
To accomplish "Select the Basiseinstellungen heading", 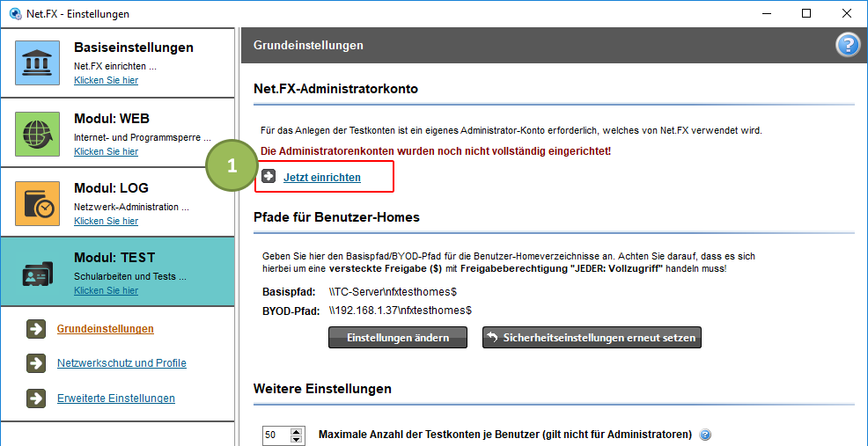I will pyautogui.click(x=134, y=48).
